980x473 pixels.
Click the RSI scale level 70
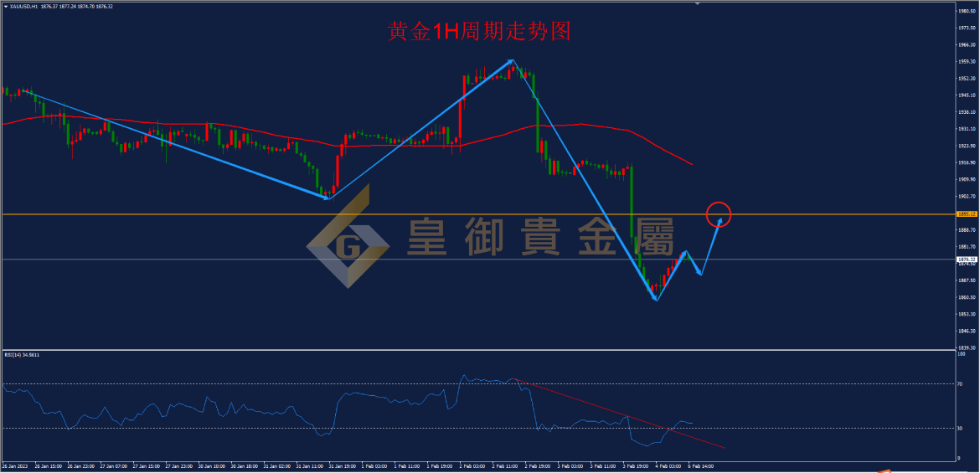961,383
